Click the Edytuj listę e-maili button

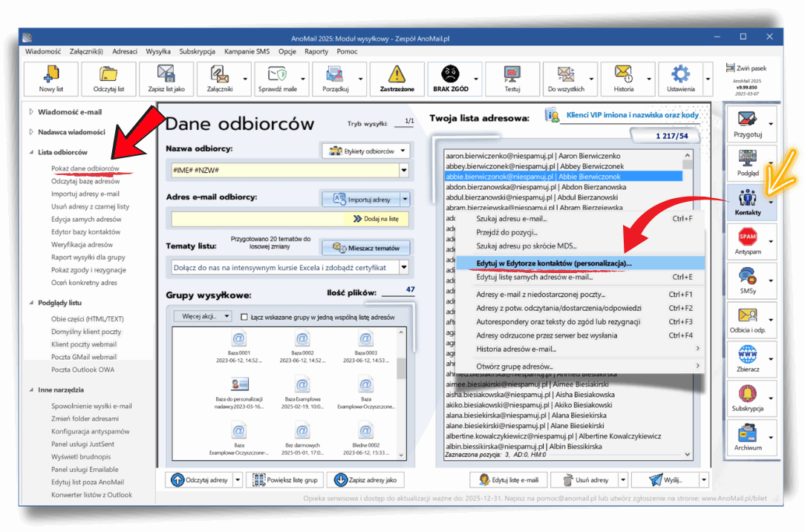pyautogui.click(x=509, y=480)
